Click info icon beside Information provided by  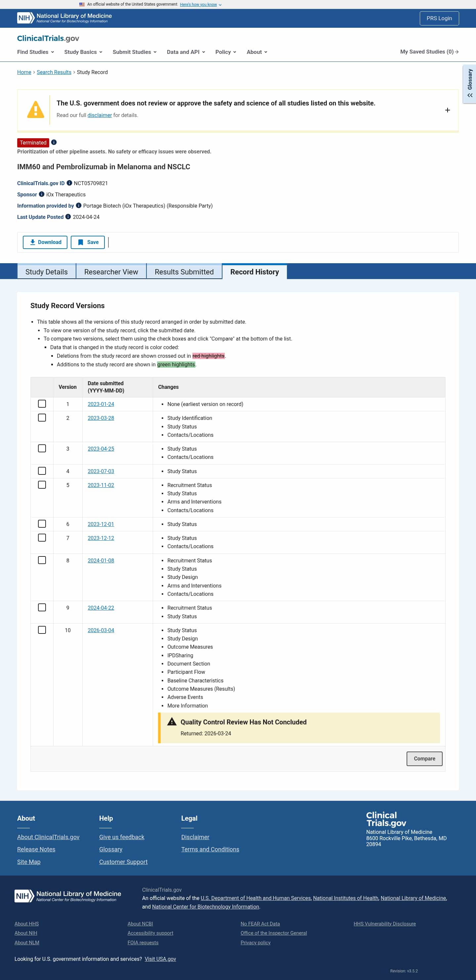[79, 205]
